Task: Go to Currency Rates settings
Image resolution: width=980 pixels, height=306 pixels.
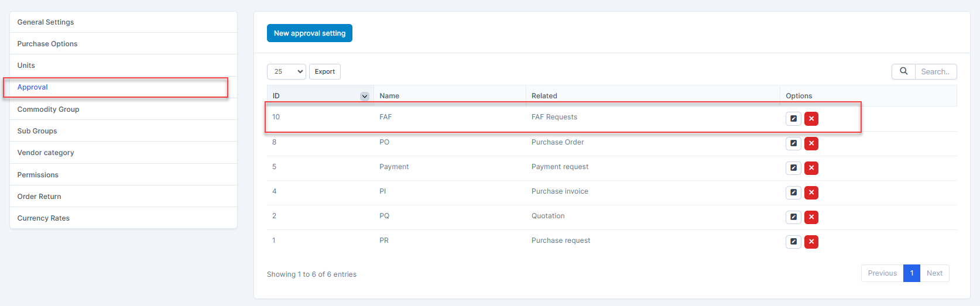Action: pos(43,218)
